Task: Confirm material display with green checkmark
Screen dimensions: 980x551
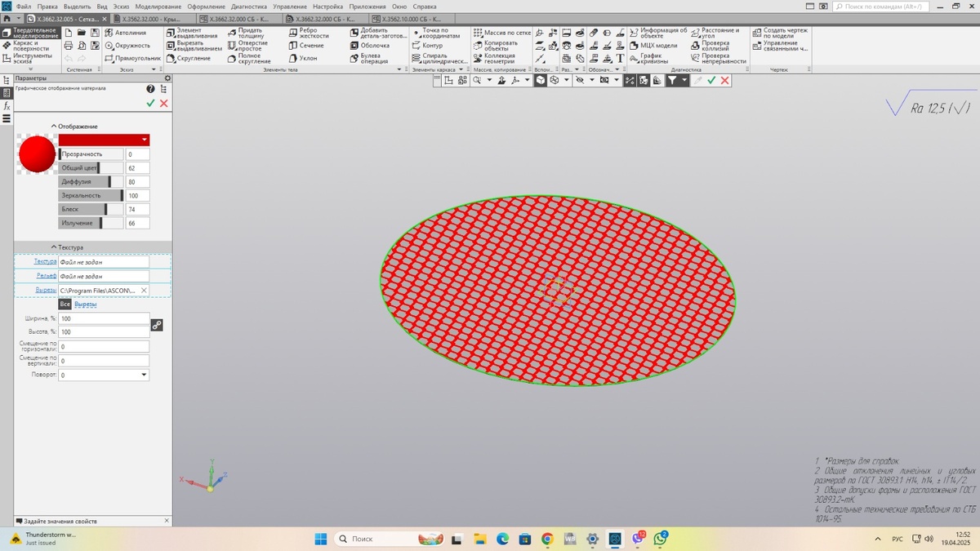Action: (150, 104)
